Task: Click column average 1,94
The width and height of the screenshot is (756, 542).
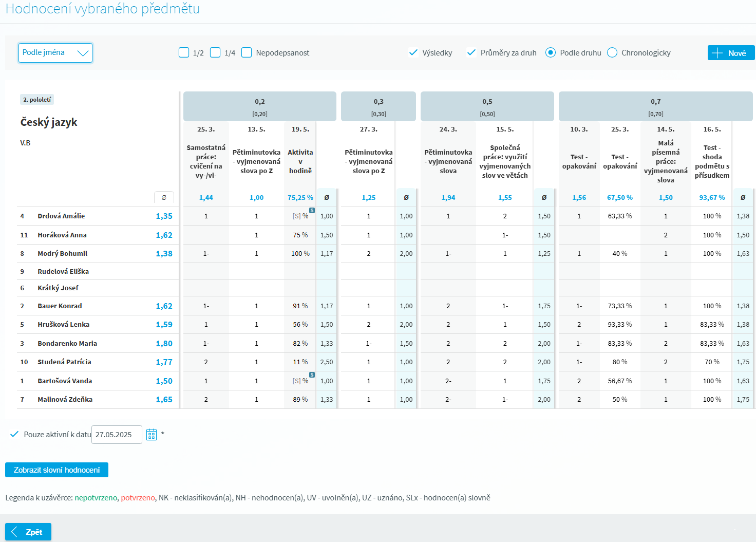Action: pyautogui.click(x=448, y=197)
